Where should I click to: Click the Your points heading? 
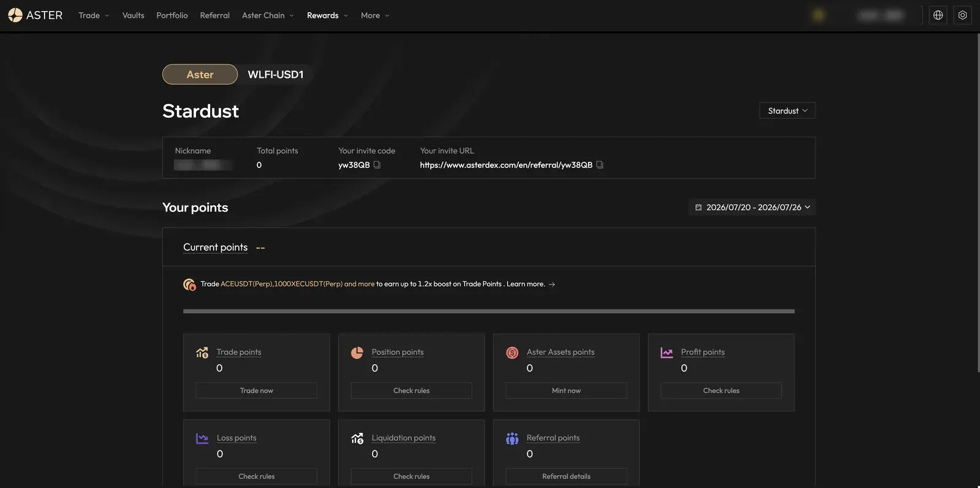coord(195,208)
